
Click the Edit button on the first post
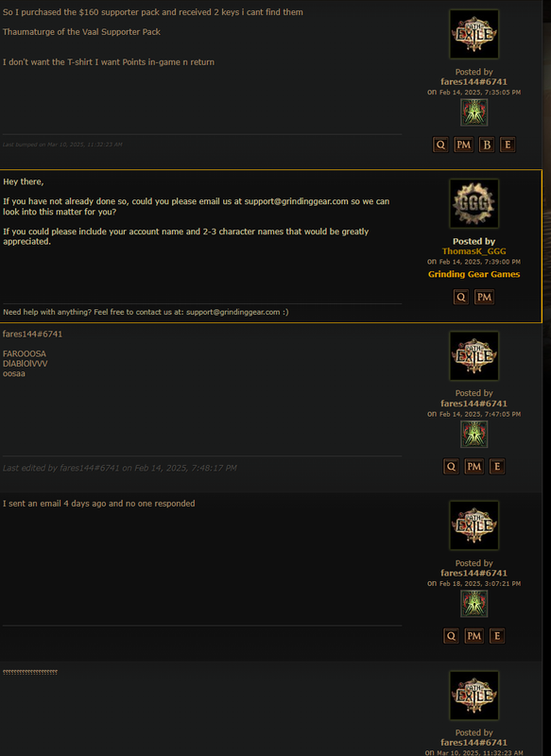click(508, 145)
